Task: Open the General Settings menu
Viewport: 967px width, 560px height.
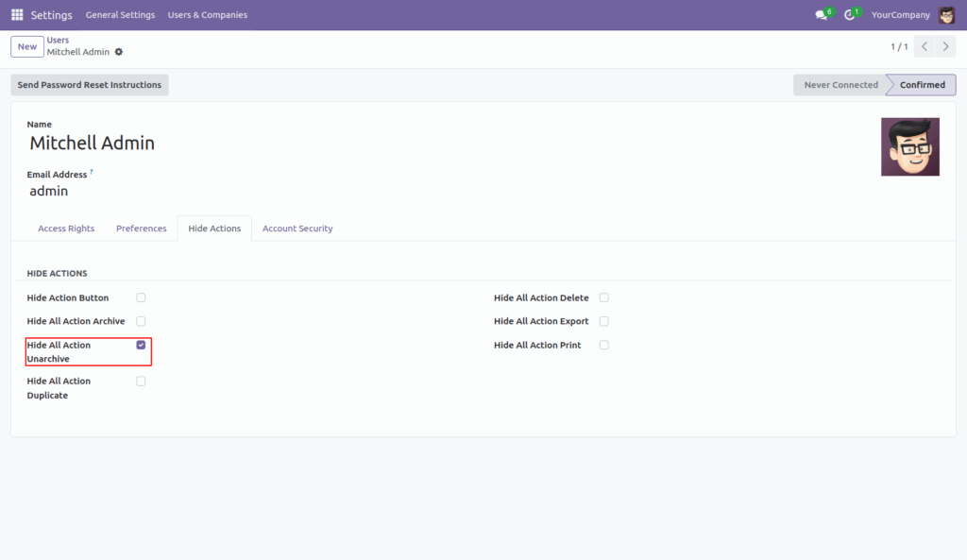Action: (120, 14)
